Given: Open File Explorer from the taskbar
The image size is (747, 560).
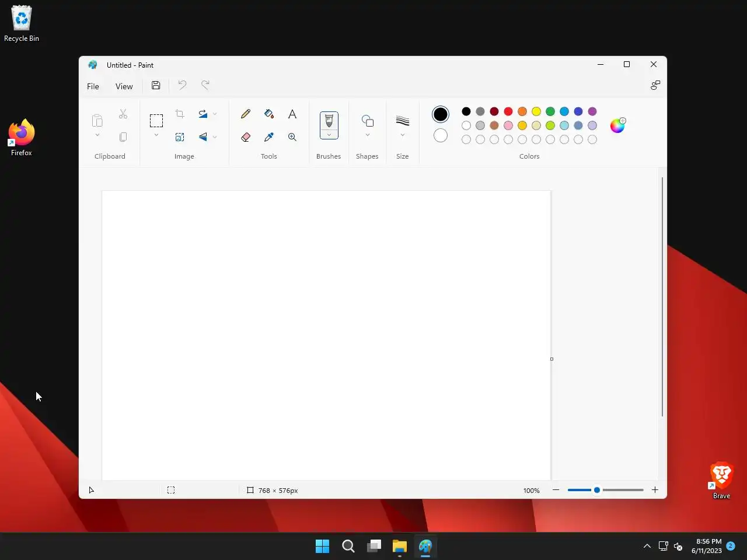Looking at the screenshot, I should coord(400,546).
